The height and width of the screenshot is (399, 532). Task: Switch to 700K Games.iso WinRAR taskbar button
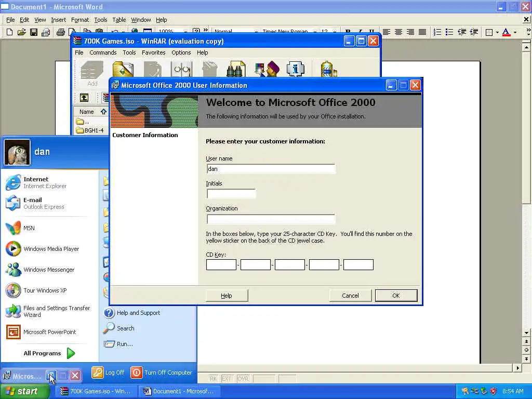[96, 391]
